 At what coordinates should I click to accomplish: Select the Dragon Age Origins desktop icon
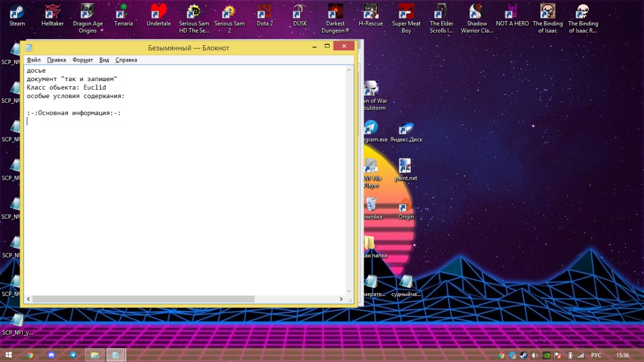pos(88,19)
